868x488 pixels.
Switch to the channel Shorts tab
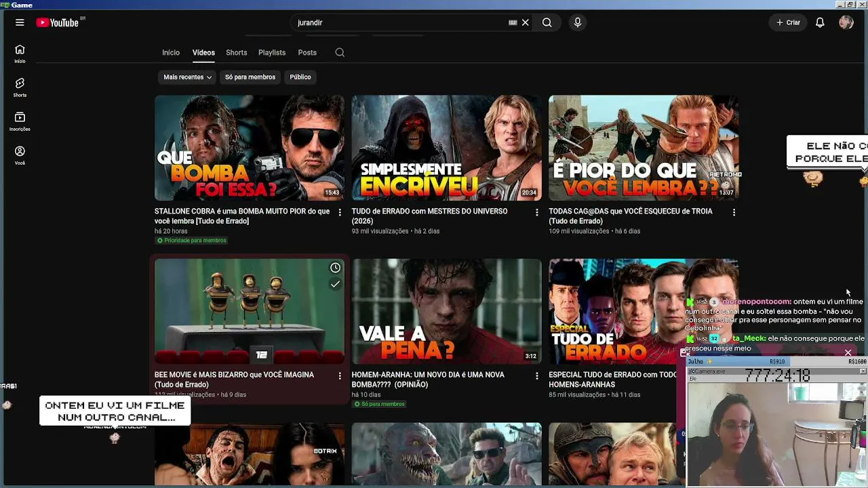click(237, 52)
